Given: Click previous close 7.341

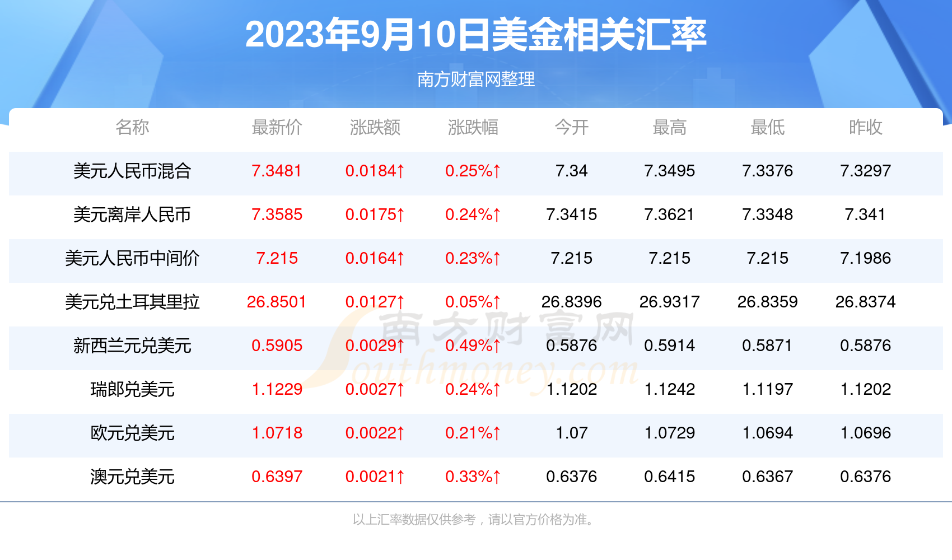Looking at the screenshot, I should 866,214.
